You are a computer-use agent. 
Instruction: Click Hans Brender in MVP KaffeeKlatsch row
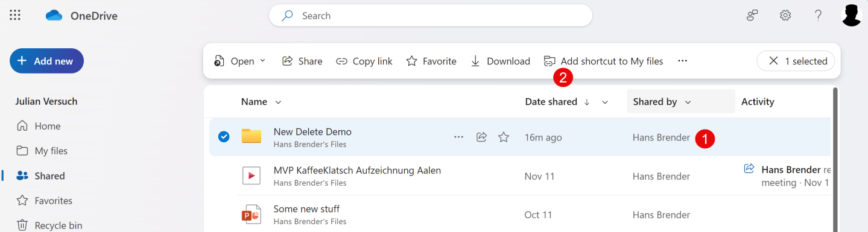pos(661,176)
